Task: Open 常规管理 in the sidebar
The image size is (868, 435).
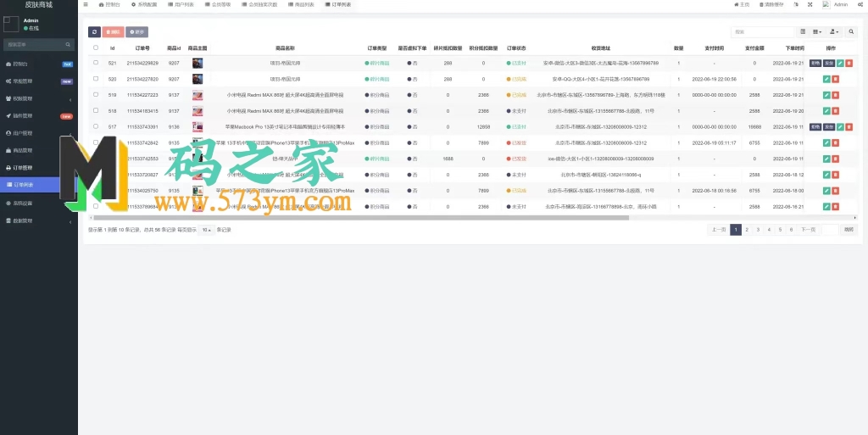Action: pyautogui.click(x=37, y=81)
